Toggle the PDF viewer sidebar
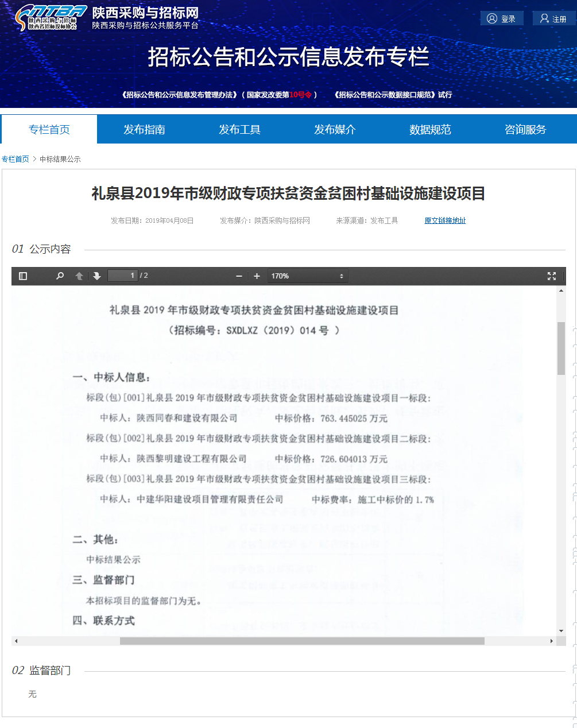This screenshot has height=728, width=577. pos(23,276)
